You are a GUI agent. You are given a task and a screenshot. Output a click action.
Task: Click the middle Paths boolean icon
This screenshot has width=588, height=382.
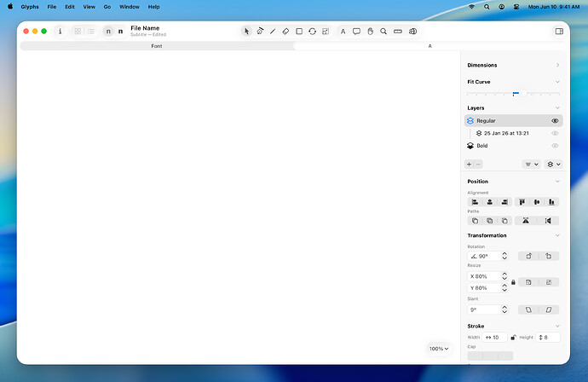pyautogui.click(x=490, y=221)
